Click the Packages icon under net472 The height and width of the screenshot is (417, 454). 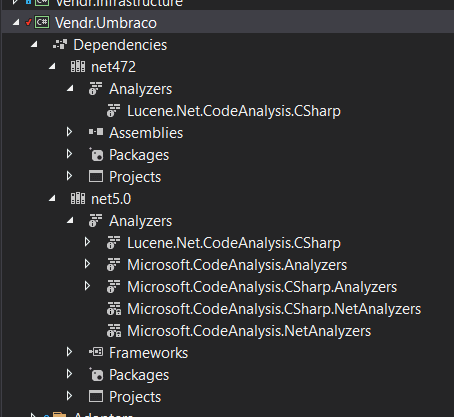click(x=96, y=154)
